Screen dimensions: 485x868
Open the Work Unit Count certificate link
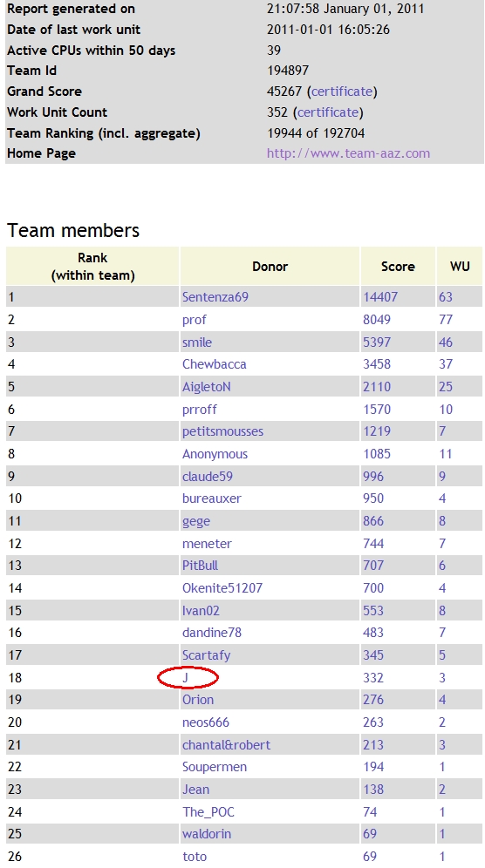pos(328,112)
